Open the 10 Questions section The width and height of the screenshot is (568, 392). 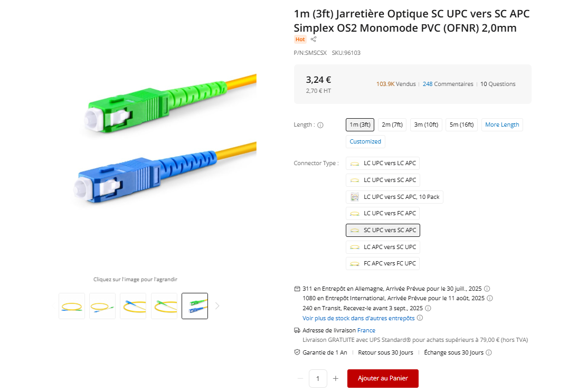pos(497,84)
